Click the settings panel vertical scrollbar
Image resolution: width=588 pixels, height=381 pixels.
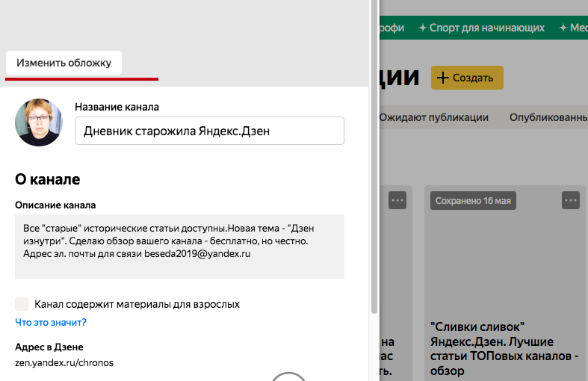coord(374,158)
